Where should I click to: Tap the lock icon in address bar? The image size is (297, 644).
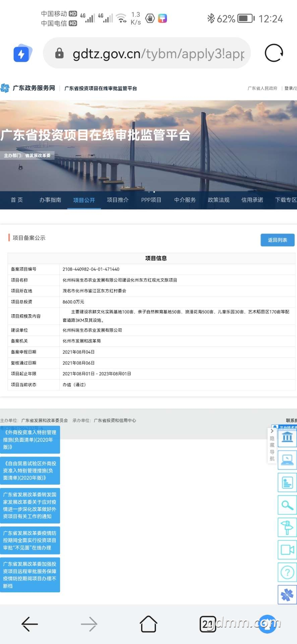59,53
